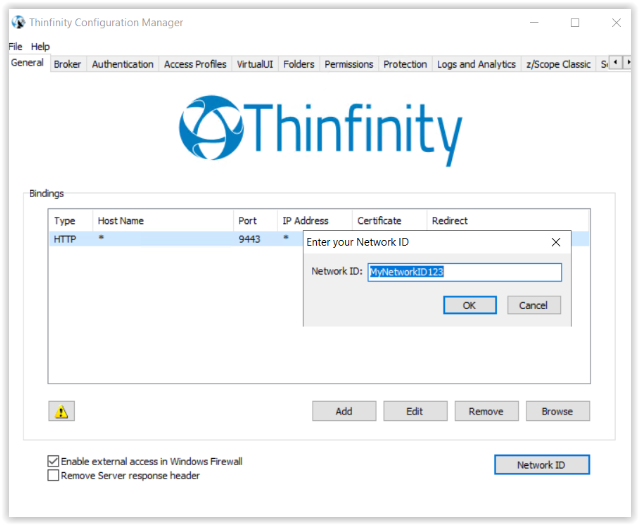Open the Help menu
Viewport: 639px width, 525px height.
40,46
